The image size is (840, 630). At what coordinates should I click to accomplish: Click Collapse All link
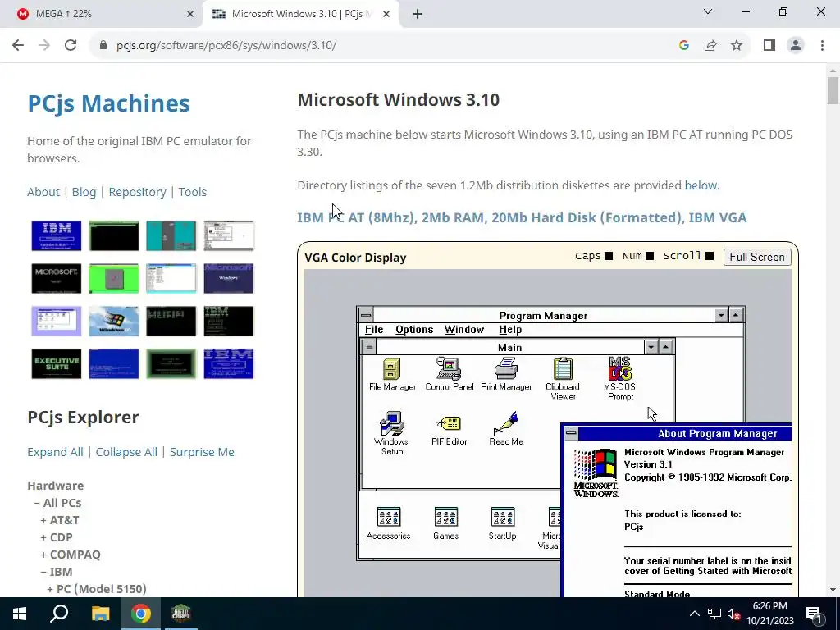126,452
